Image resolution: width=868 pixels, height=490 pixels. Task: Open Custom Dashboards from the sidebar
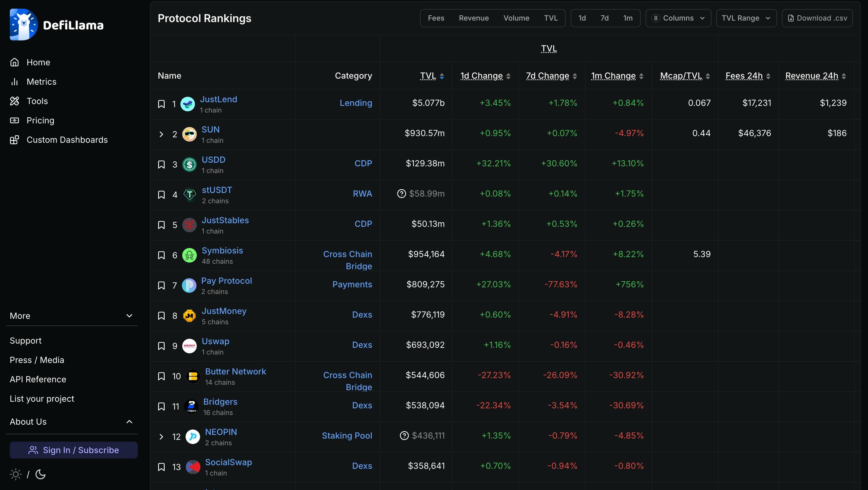tap(67, 140)
